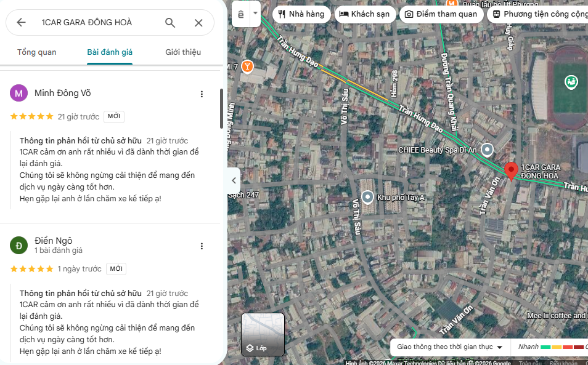Collapse the side panel with the arrow

234,180
